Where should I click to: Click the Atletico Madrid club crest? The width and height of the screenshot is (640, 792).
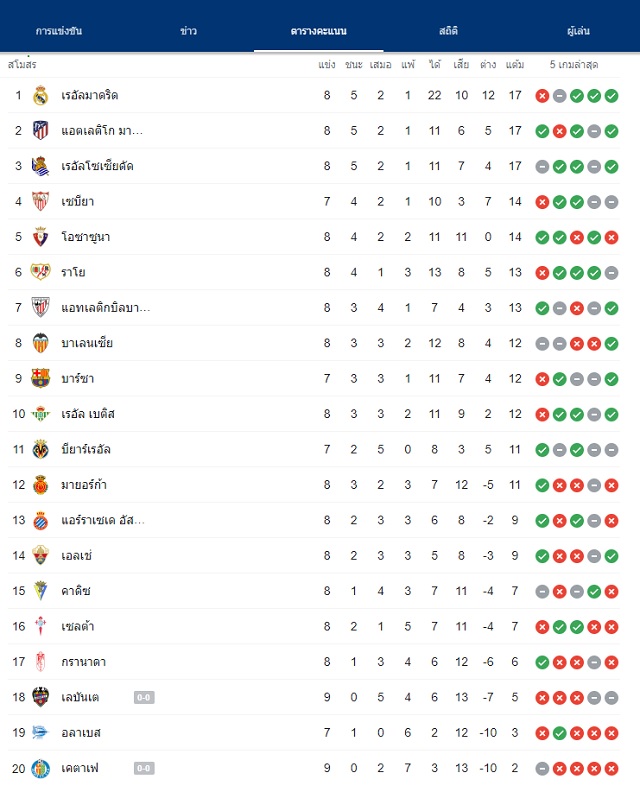40,131
